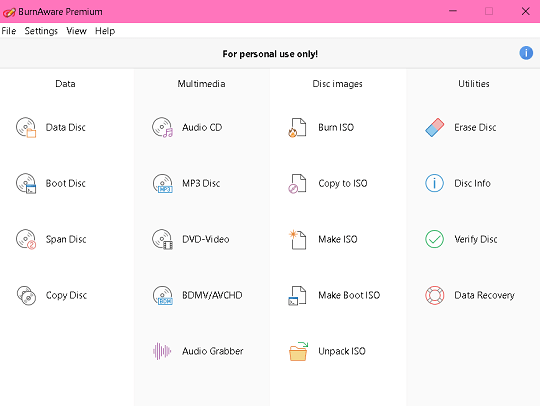
Task: Click the Disc images column heading
Action: [x=338, y=84]
